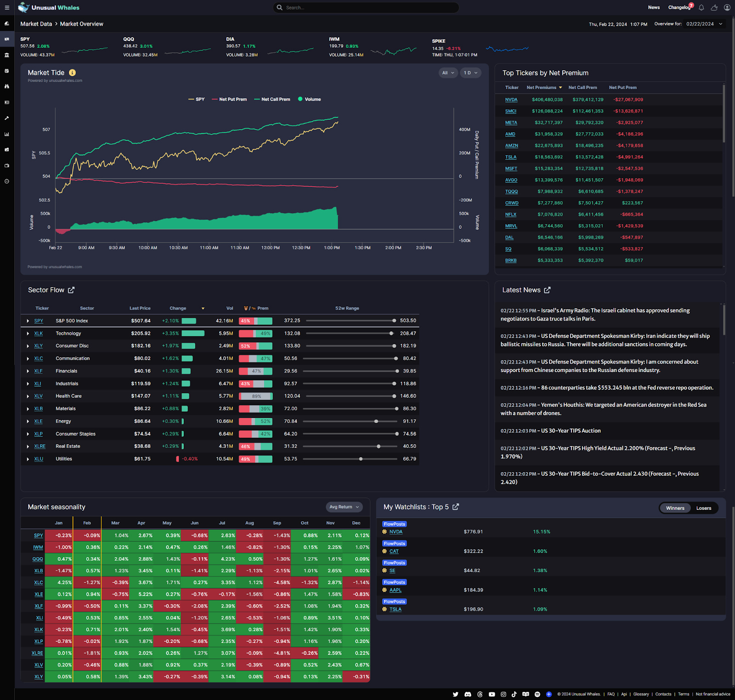
Task: Open the Changelog menu item
Action: (679, 7)
